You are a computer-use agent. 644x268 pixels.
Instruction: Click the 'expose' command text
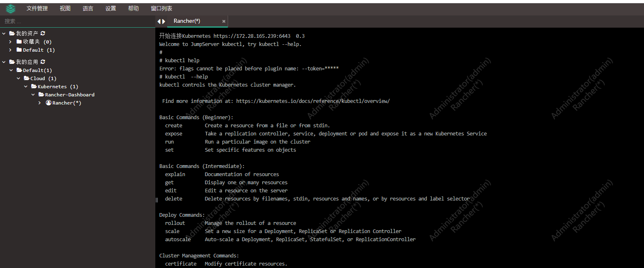coord(174,134)
